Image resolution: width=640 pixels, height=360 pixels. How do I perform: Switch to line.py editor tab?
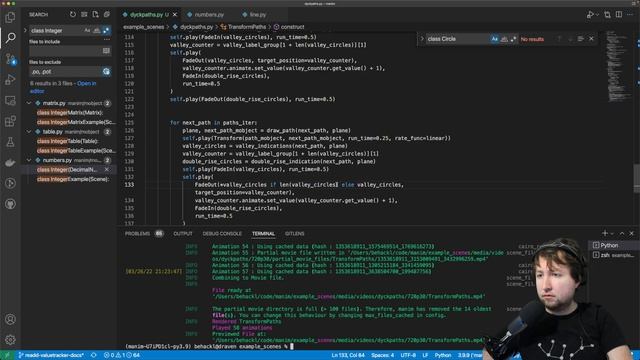coord(257,15)
